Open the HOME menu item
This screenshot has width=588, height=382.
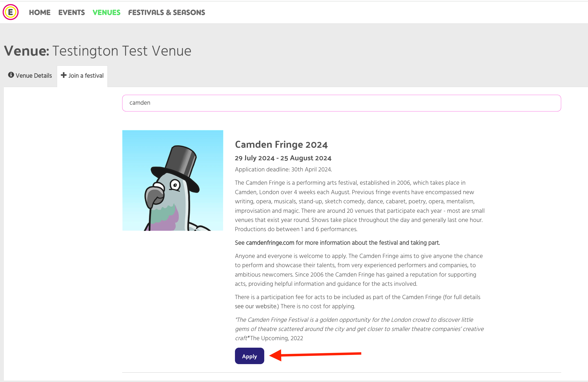point(39,12)
